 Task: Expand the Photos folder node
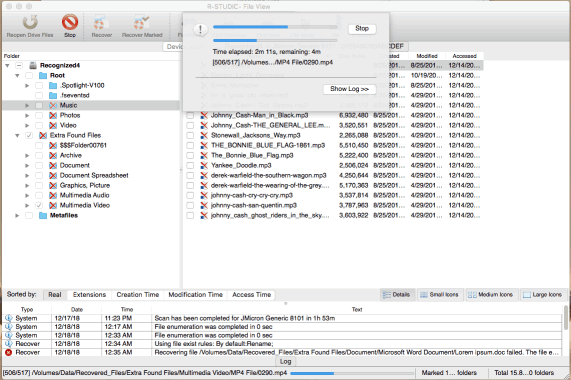coord(27,115)
